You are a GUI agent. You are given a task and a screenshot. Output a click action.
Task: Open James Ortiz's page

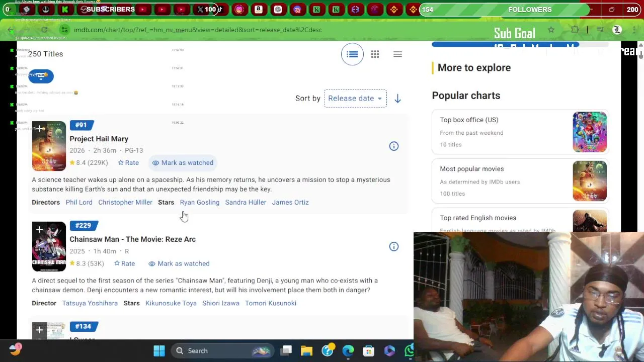[290, 202]
